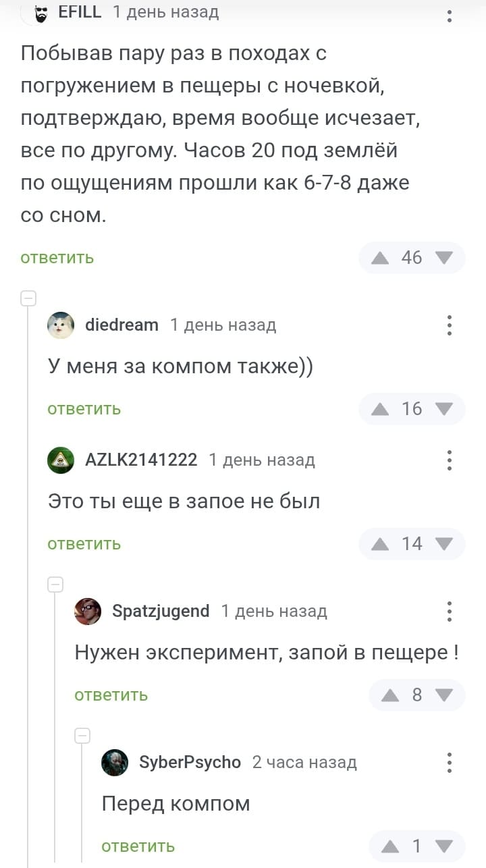Open SyberPsycho's avatar image
The height and width of the screenshot is (868, 486).
[x=115, y=763]
